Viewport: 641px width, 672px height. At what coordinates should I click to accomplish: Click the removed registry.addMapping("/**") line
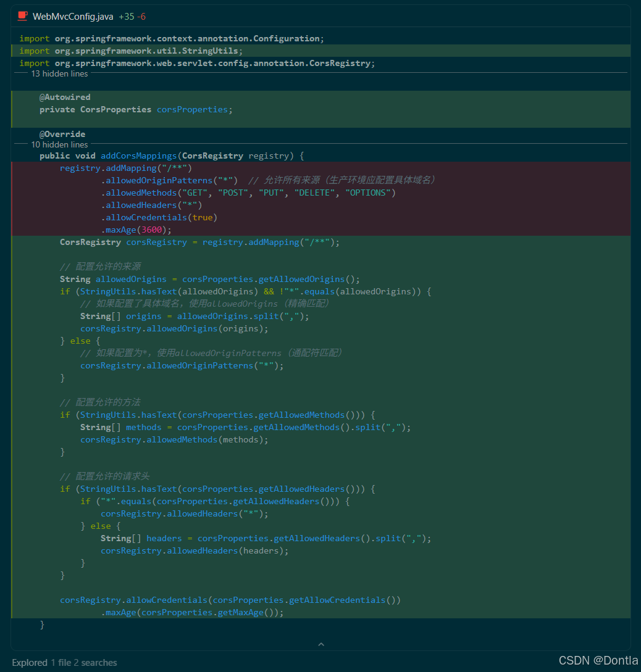[125, 168]
